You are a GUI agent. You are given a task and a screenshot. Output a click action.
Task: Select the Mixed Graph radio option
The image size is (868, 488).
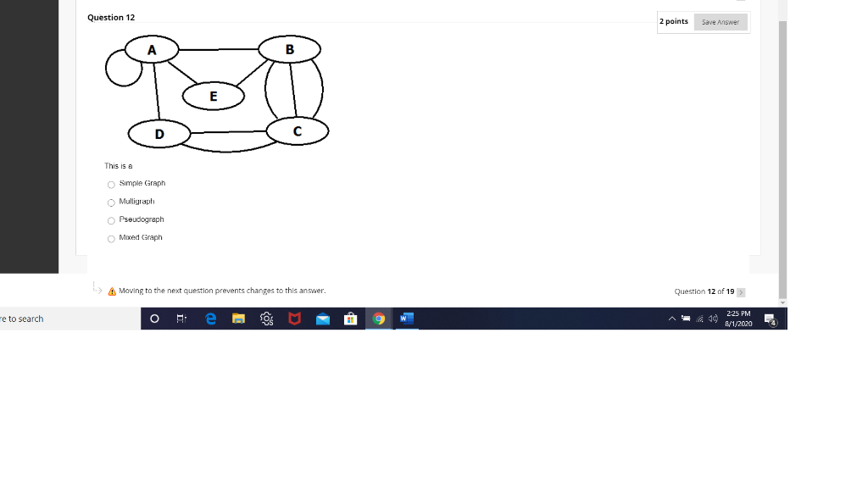pyautogui.click(x=111, y=239)
